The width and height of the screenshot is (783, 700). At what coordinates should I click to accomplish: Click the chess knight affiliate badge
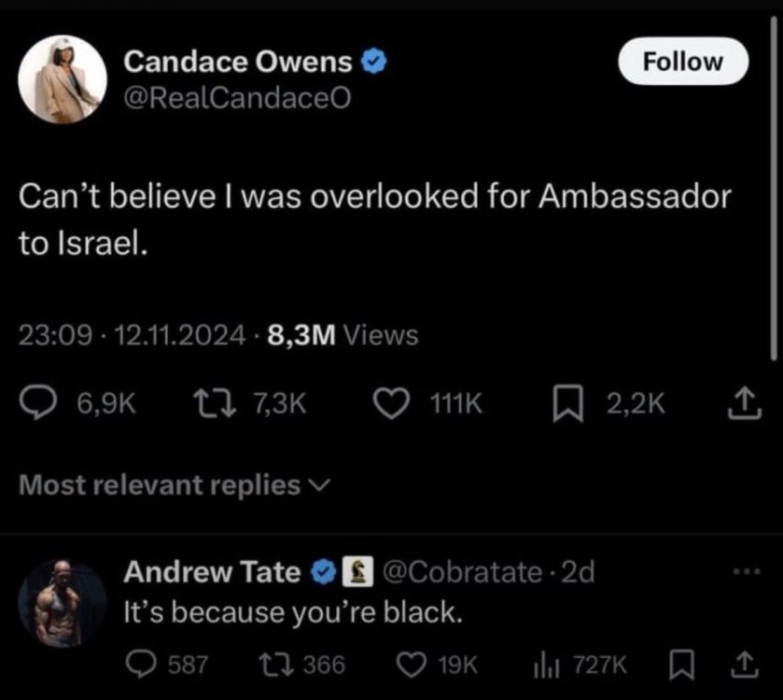357,571
